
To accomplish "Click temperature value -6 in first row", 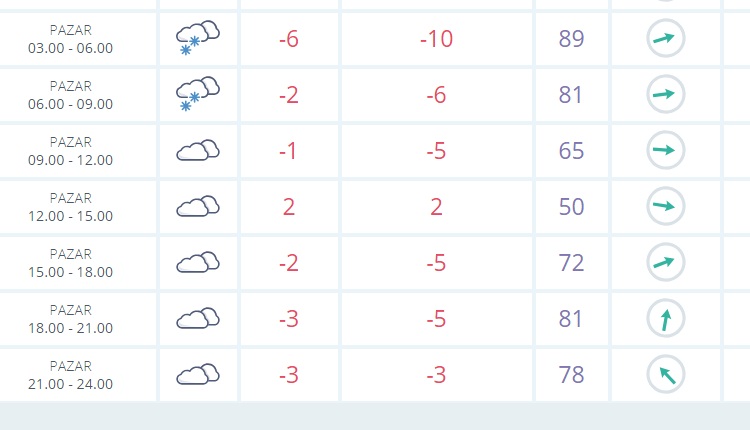I will coord(289,39).
